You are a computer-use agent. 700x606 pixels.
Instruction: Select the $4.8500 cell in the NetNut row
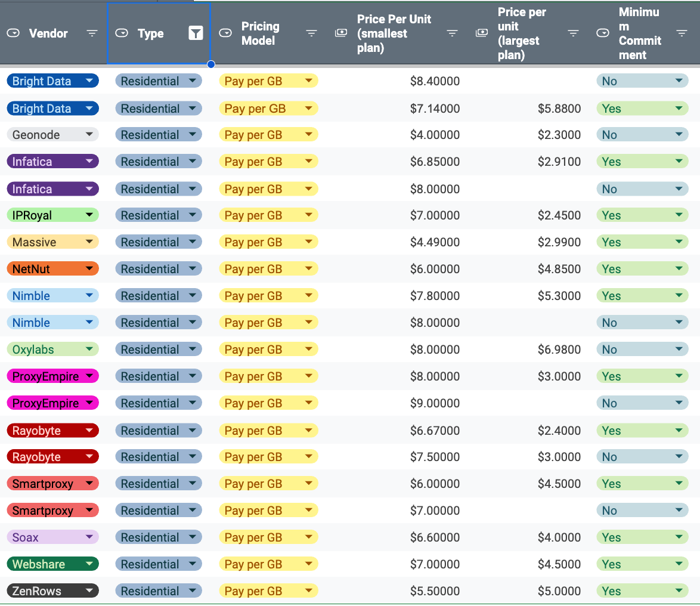559,269
